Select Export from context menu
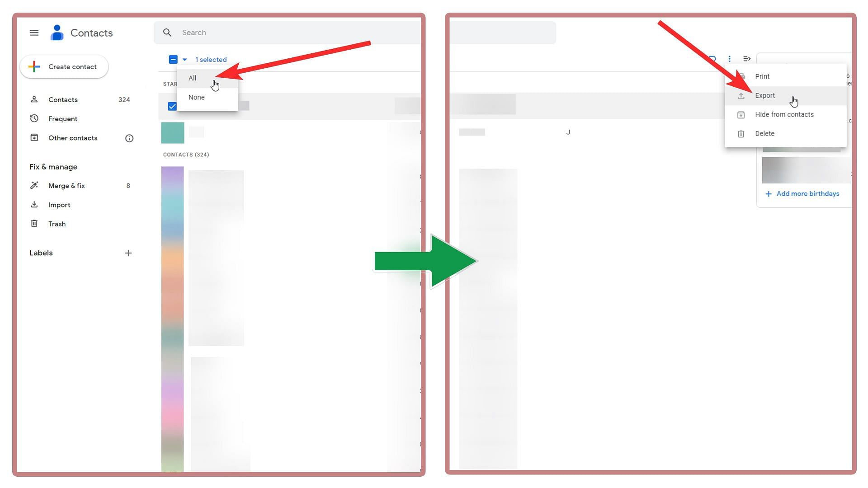Image resolution: width=868 pixels, height=488 pixels. (x=765, y=95)
